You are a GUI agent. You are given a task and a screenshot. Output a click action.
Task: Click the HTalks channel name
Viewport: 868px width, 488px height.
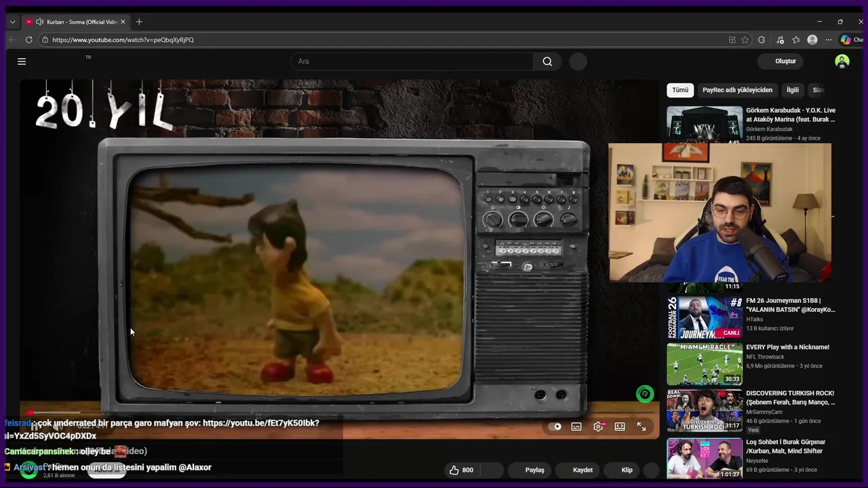755,319
